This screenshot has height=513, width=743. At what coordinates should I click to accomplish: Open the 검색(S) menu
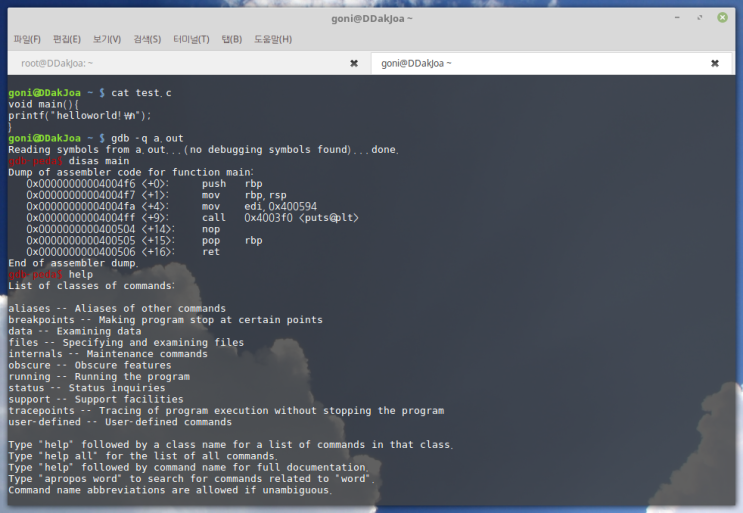point(147,39)
